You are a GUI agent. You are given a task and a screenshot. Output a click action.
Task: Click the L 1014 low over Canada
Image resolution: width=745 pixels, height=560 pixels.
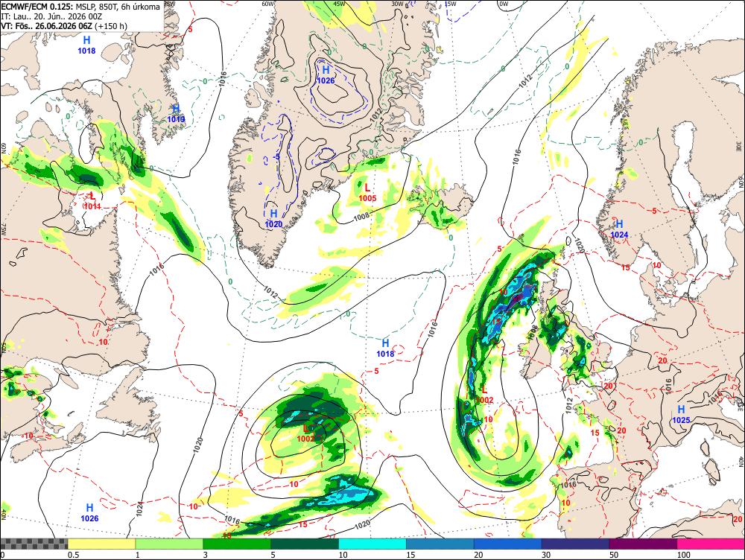click(92, 201)
